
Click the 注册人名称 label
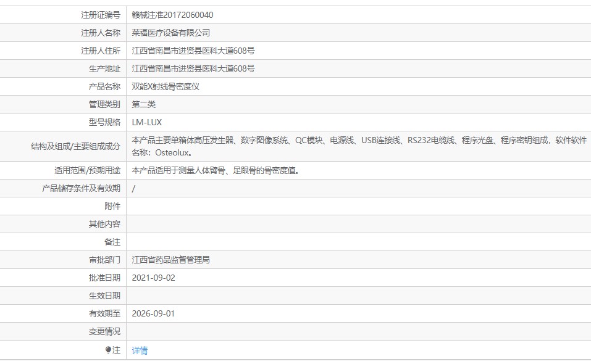pos(101,33)
